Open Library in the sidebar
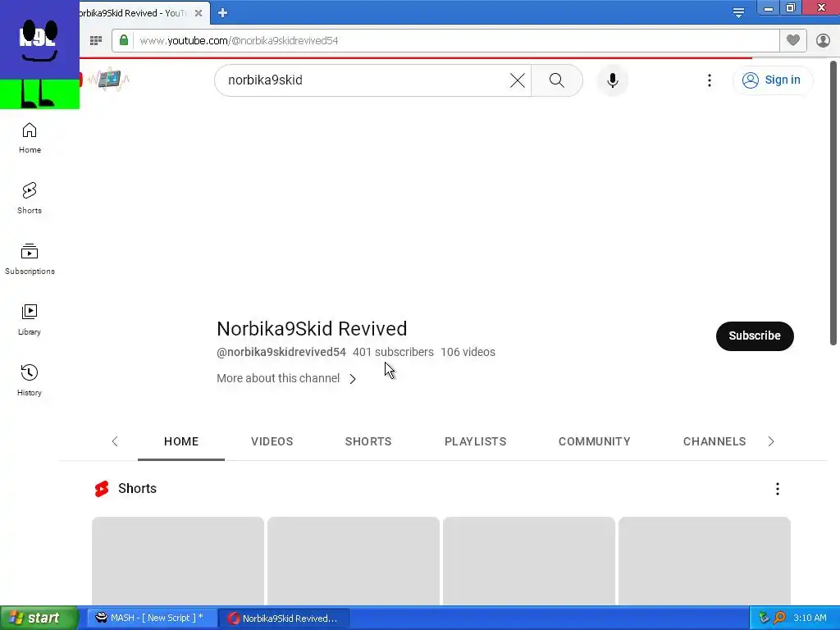Image resolution: width=840 pixels, height=630 pixels. pyautogui.click(x=30, y=320)
